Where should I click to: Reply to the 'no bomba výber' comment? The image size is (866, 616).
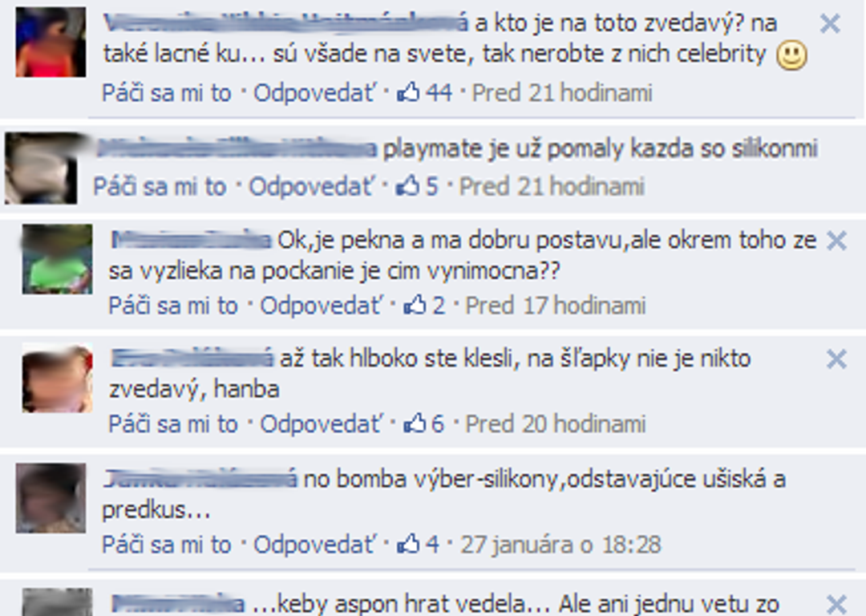tap(315, 545)
